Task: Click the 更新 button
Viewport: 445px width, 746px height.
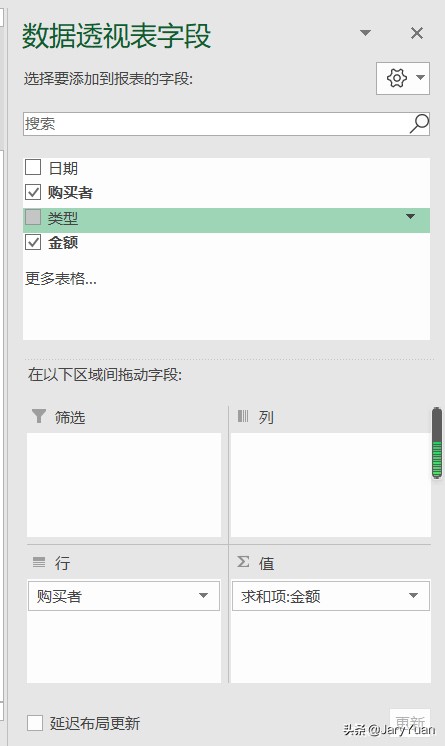Action: coord(410,722)
